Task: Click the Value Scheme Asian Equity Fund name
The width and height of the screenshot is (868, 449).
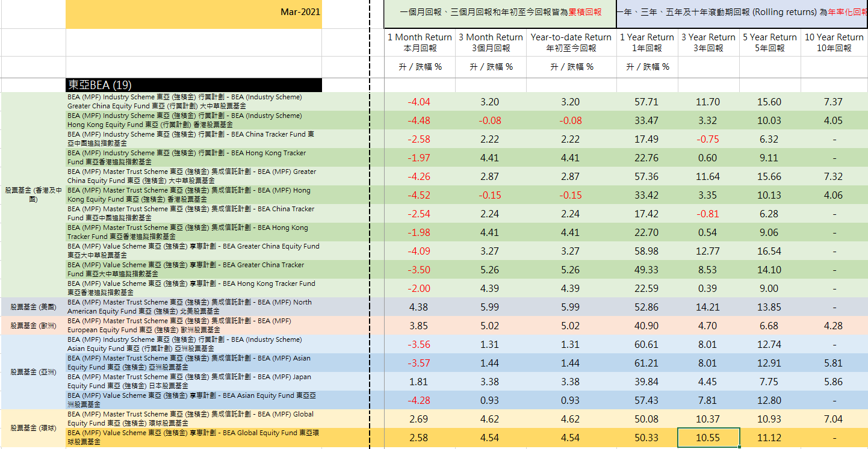Action: (194, 400)
